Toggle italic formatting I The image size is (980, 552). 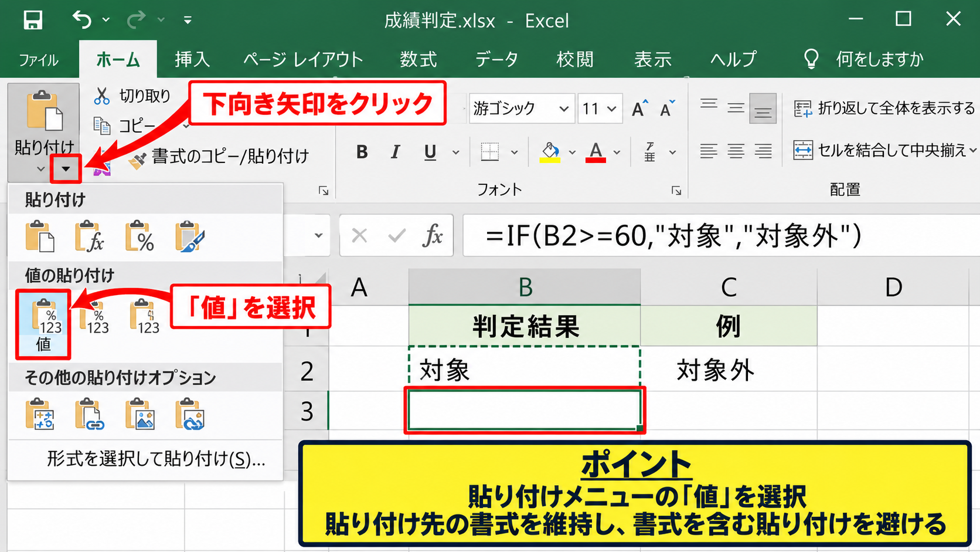pyautogui.click(x=396, y=153)
